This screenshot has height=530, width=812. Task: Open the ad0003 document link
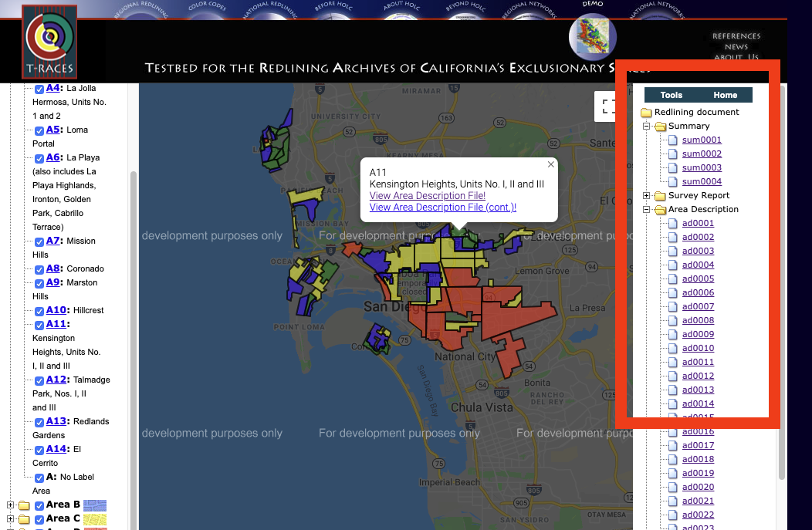pyautogui.click(x=698, y=251)
